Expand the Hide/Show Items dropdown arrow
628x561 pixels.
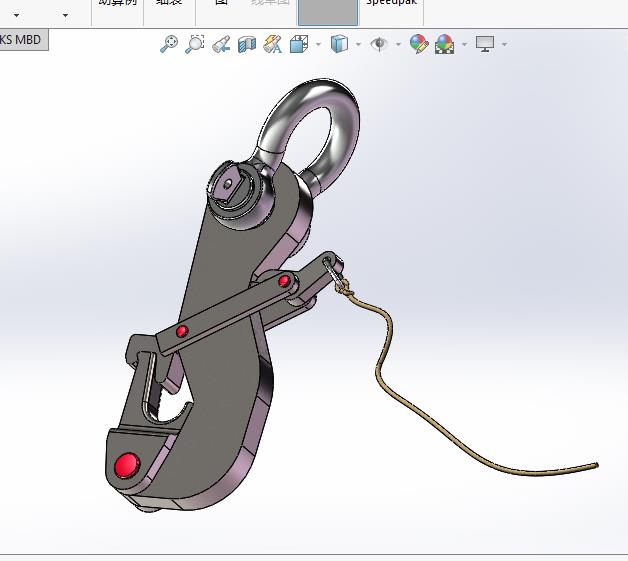pyautogui.click(x=398, y=44)
